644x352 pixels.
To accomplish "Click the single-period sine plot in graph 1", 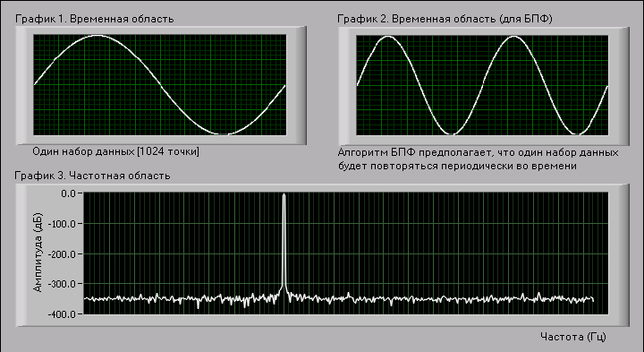I will tap(160, 85).
